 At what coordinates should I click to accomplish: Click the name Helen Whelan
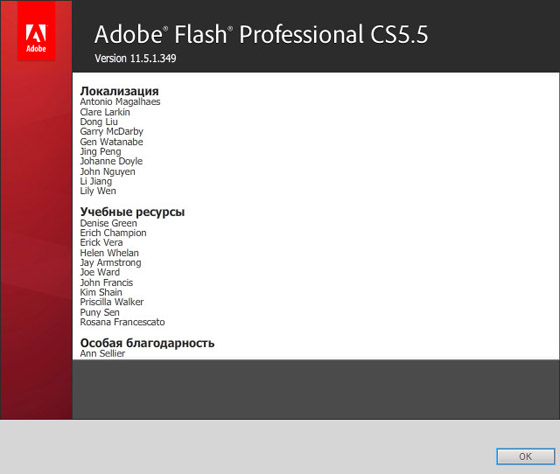(x=109, y=253)
